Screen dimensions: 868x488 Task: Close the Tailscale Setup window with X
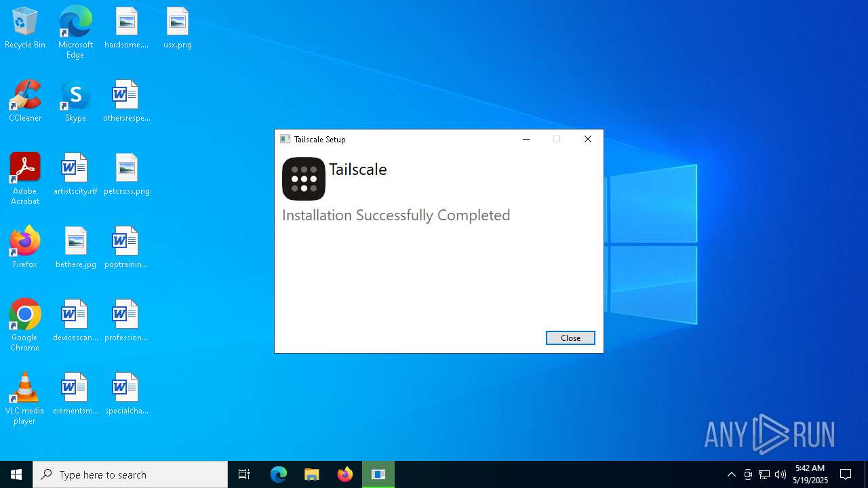(x=588, y=139)
